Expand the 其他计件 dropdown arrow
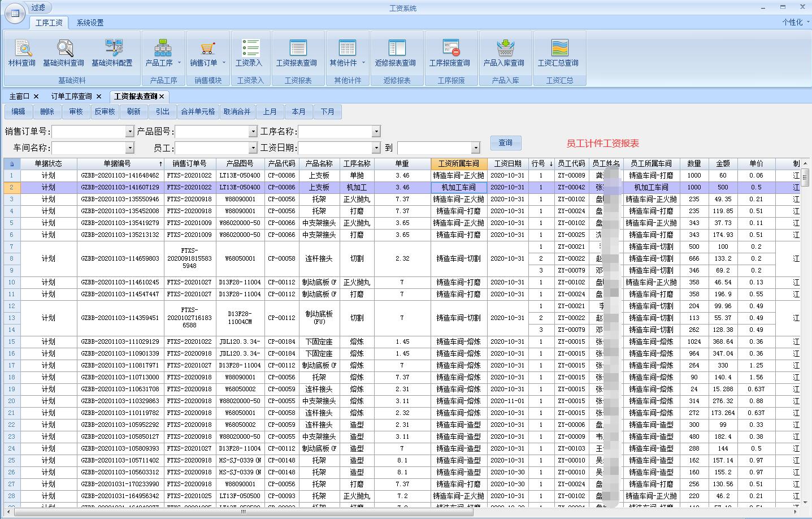This screenshot has width=812, height=519. (x=363, y=63)
